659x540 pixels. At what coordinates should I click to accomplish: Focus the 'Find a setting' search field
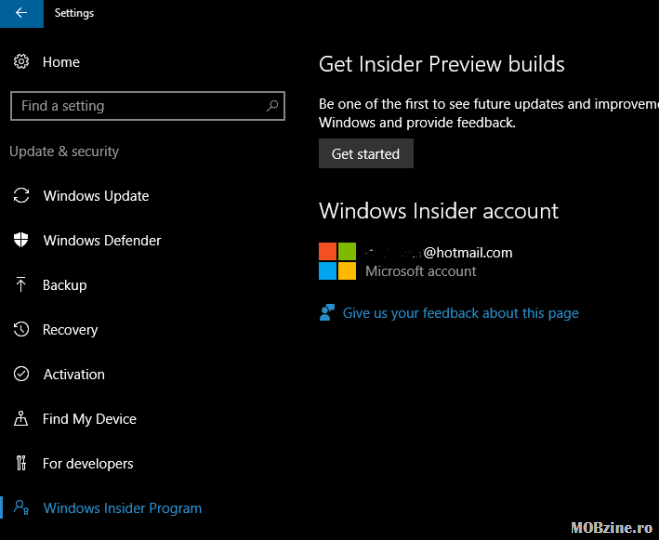click(140, 106)
